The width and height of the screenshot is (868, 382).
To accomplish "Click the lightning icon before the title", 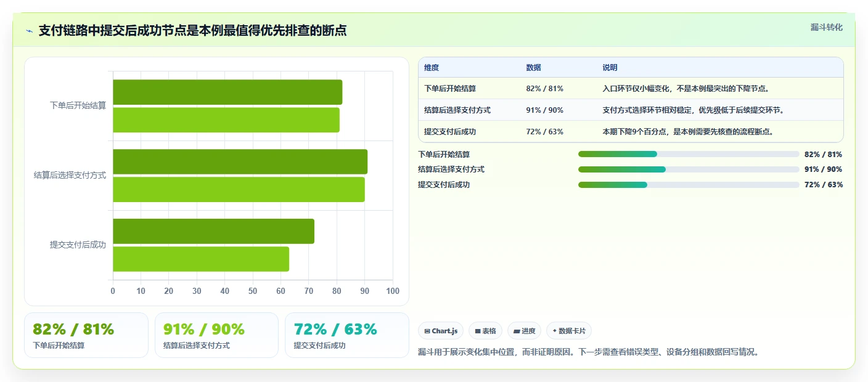I will click(x=29, y=31).
